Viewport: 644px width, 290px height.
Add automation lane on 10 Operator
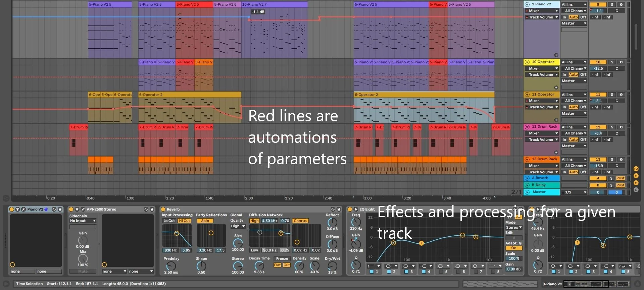pyautogui.click(x=556, y=88)
